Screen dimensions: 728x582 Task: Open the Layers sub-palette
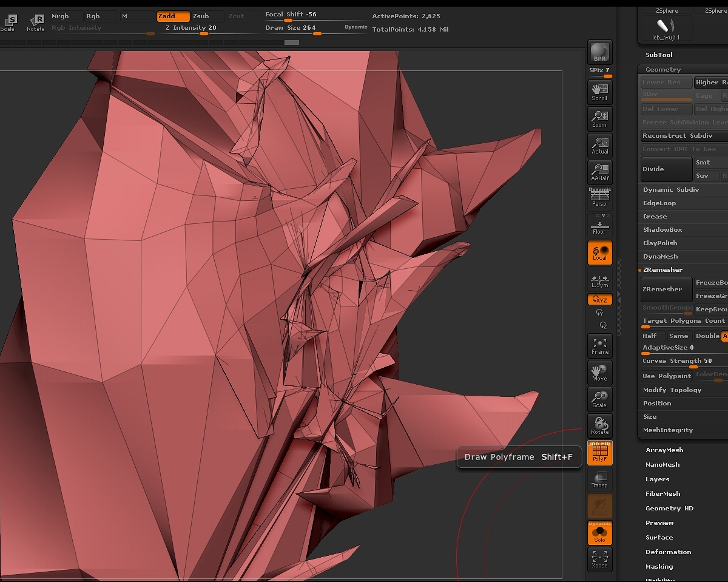click(x=658, y=479)
